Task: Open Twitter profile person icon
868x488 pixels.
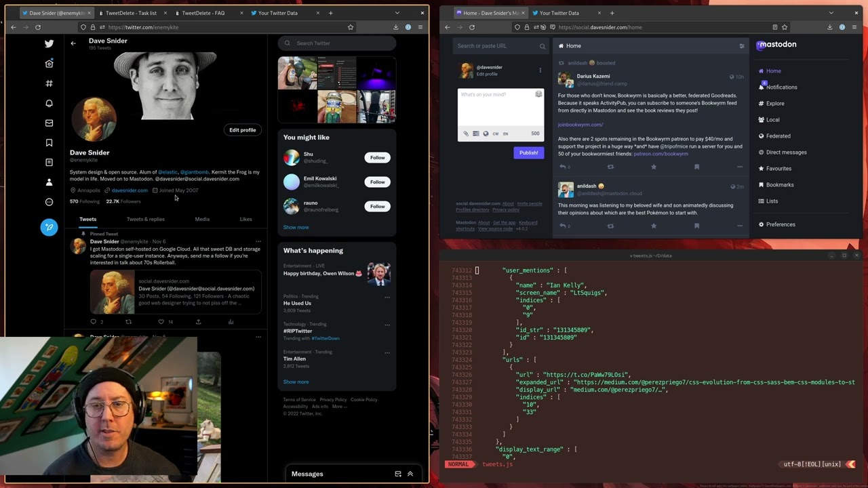Action: point(49,182)
